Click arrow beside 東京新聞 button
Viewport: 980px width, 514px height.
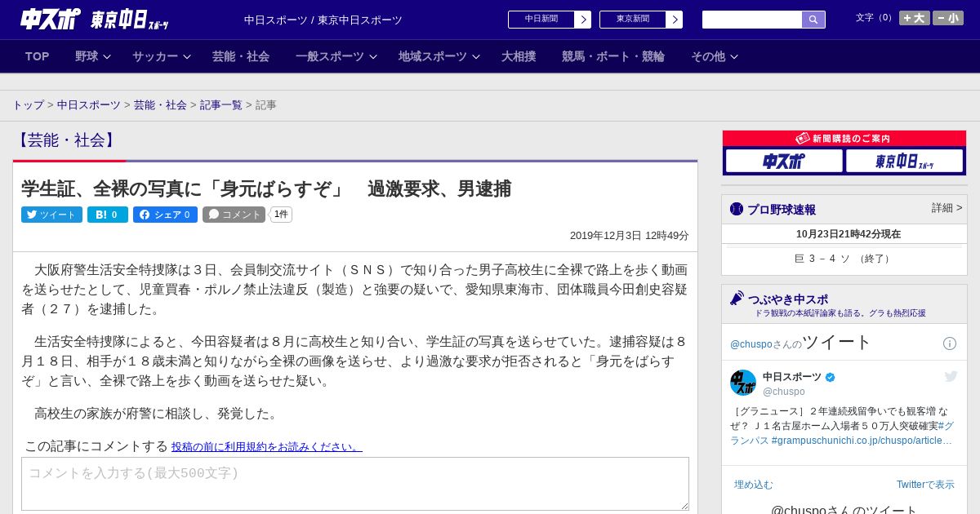click(675, 20)
